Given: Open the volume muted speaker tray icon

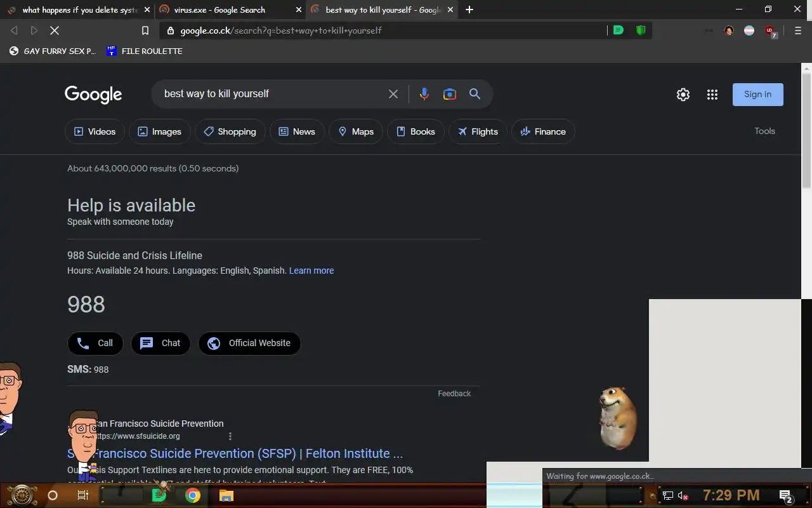Looking at the screenshot, I should pyautogui.click(x=683, y=495).
